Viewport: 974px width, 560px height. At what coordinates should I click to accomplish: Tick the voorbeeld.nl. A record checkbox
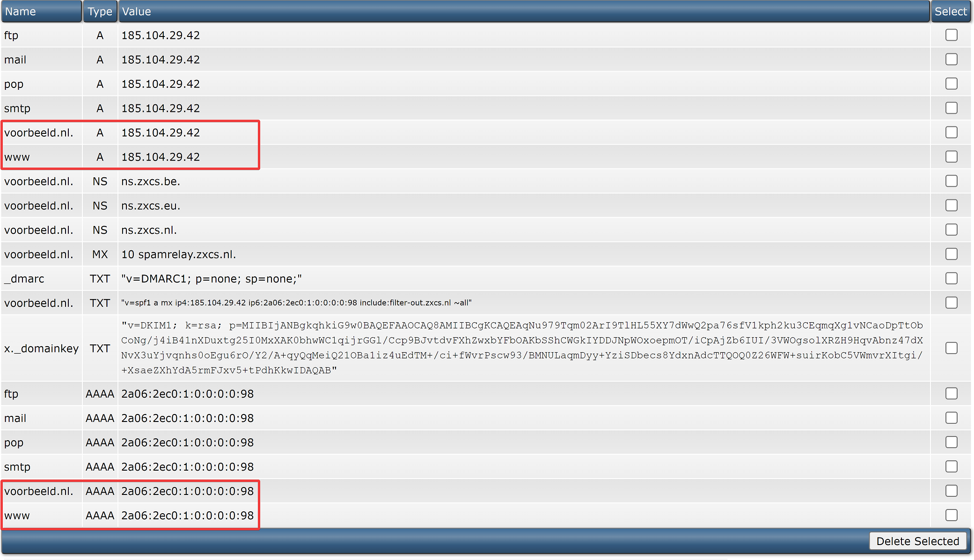[951, 132]
